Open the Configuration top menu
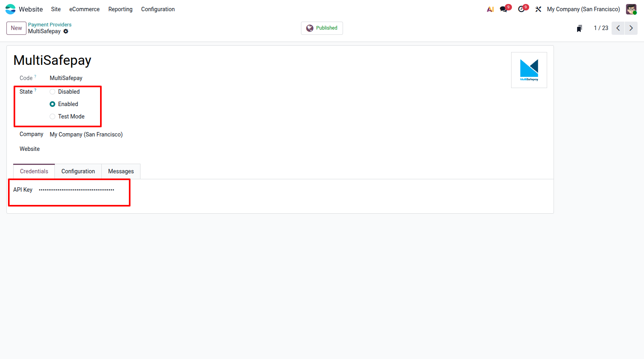This screenshot has width=644, height=359. [x=158, y=9]
